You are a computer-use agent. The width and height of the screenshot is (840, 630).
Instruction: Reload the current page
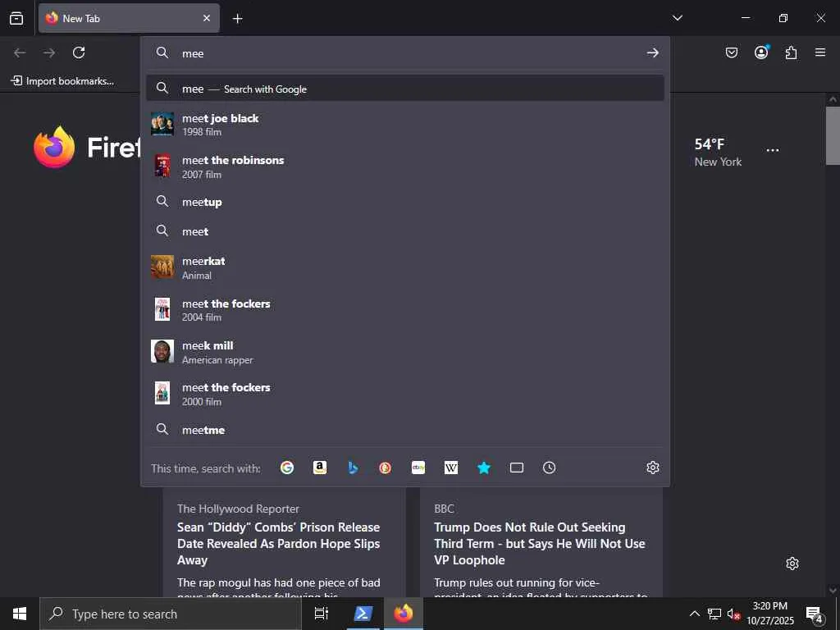click(79, 52)
